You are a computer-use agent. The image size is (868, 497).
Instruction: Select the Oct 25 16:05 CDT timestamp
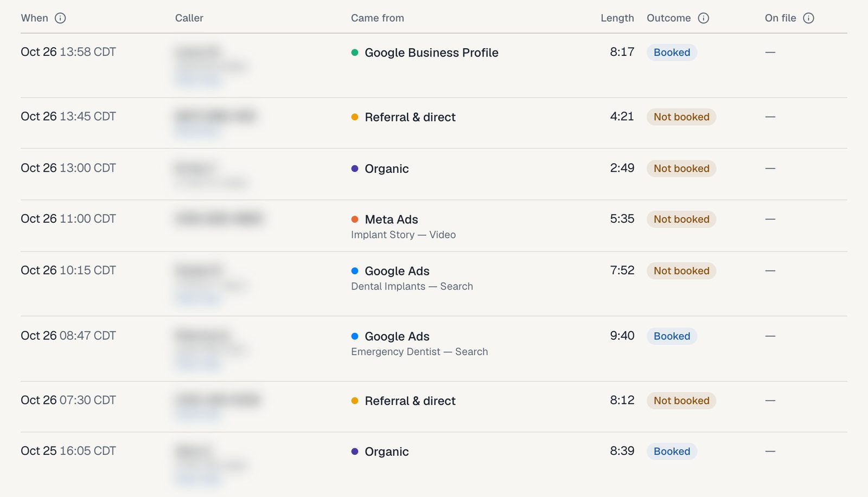68,451
